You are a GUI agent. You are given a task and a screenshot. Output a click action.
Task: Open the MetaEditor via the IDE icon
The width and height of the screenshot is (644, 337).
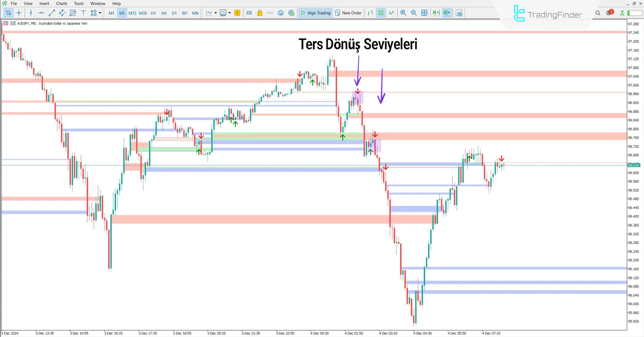(249, 13)
